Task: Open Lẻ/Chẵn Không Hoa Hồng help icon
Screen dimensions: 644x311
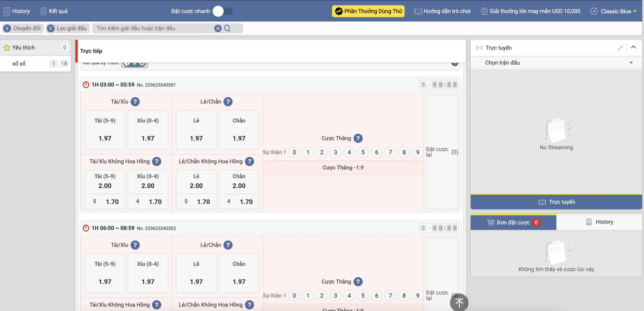Action: tap(249, 161)
